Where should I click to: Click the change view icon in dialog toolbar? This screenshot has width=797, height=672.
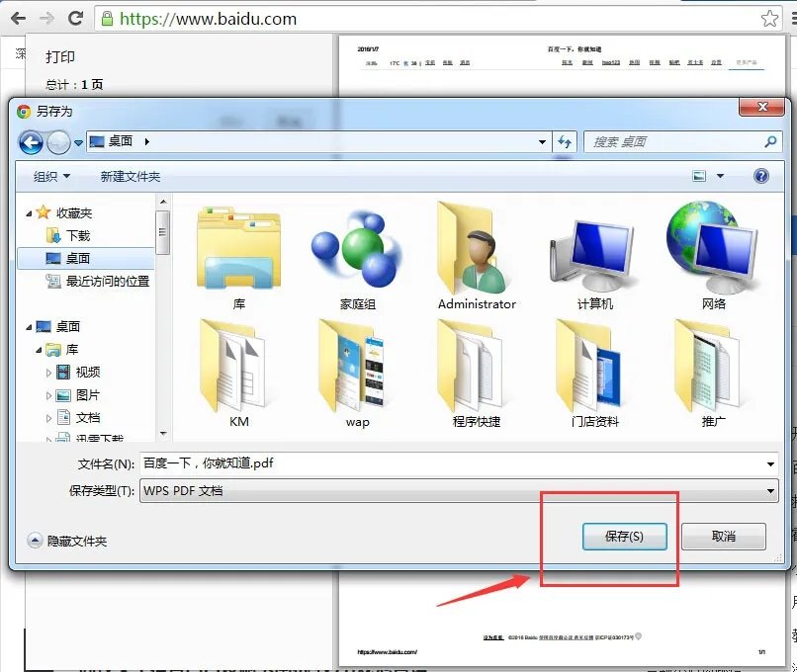tap(698, 176)
